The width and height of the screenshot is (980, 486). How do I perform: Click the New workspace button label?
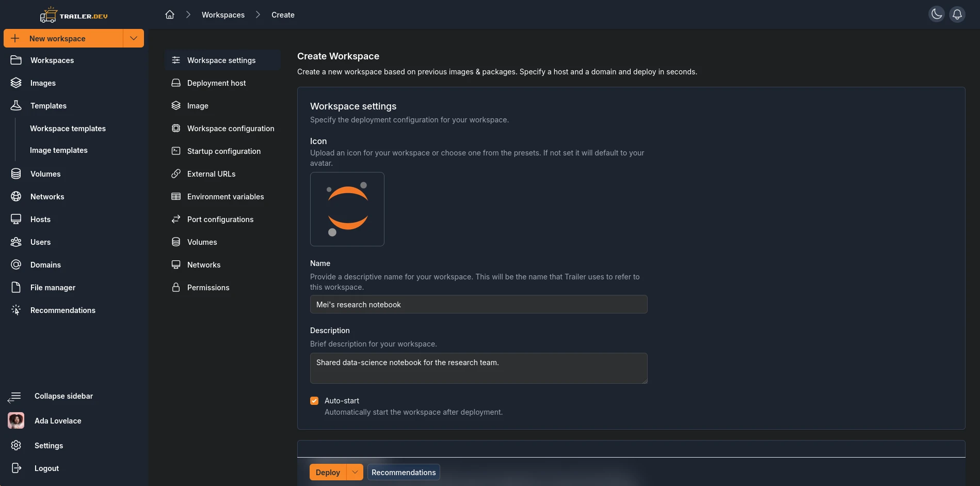(57, 38)
